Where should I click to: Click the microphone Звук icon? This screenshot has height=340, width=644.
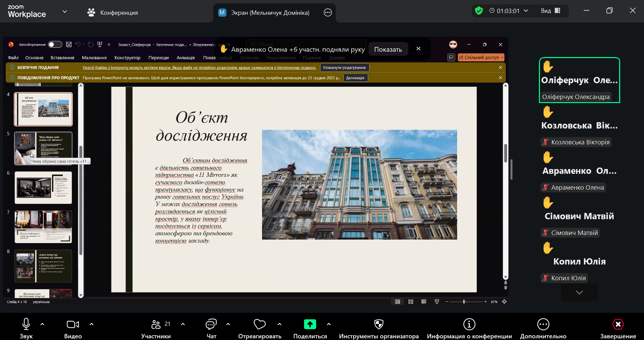click(26, 324)
